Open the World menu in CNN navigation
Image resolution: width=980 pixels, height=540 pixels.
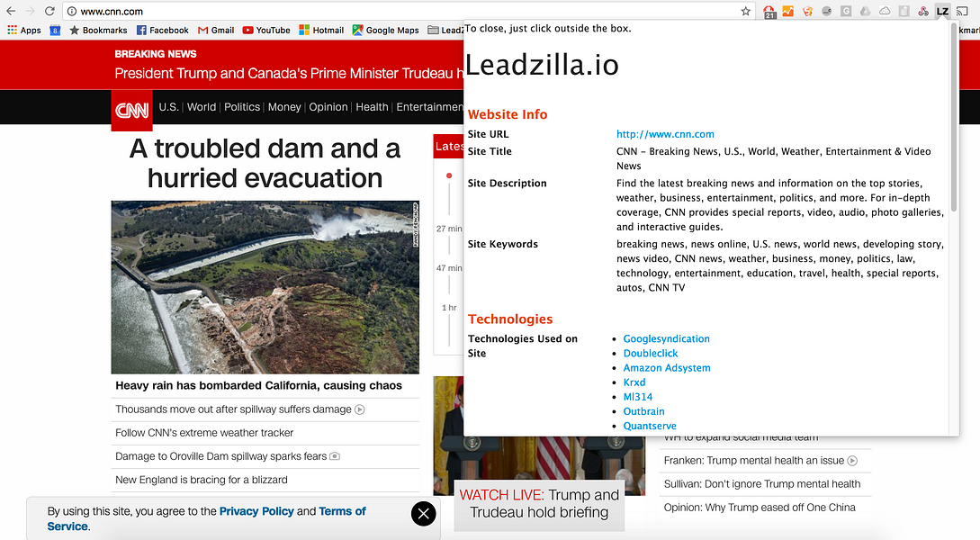[202, 106]
